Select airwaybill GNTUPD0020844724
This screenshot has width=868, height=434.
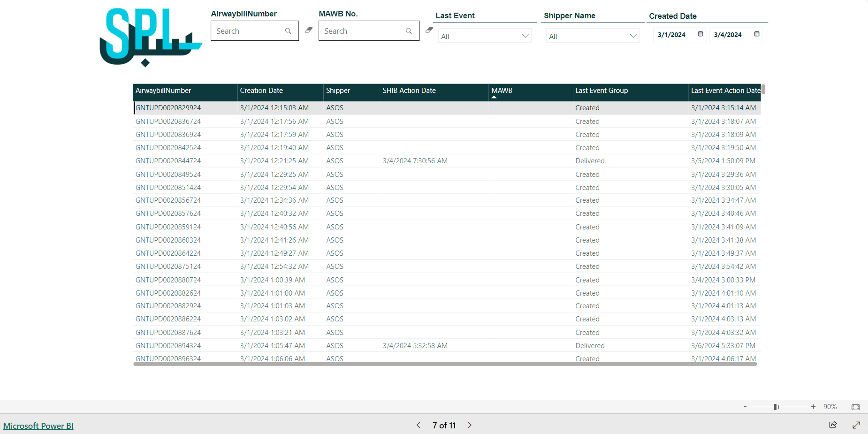pos(168,160)
